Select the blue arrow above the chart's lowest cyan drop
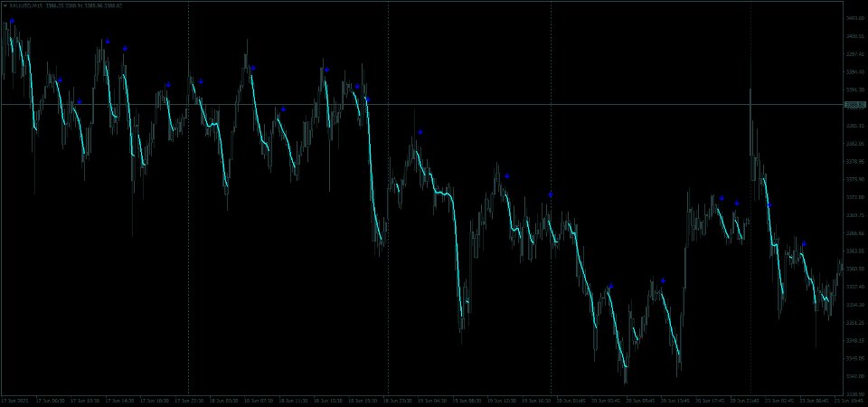Screen dimensions: 868x407 [x=610, y=287]
